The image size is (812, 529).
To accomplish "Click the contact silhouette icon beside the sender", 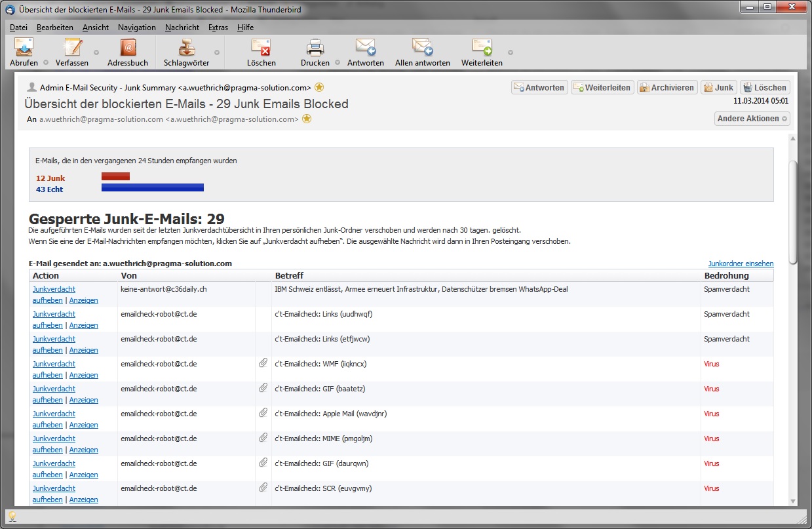I will 31,87.
